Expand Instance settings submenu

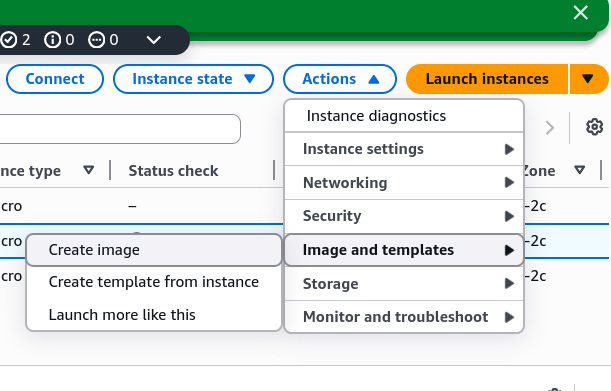pyautogui.click(x=404, y=149)
